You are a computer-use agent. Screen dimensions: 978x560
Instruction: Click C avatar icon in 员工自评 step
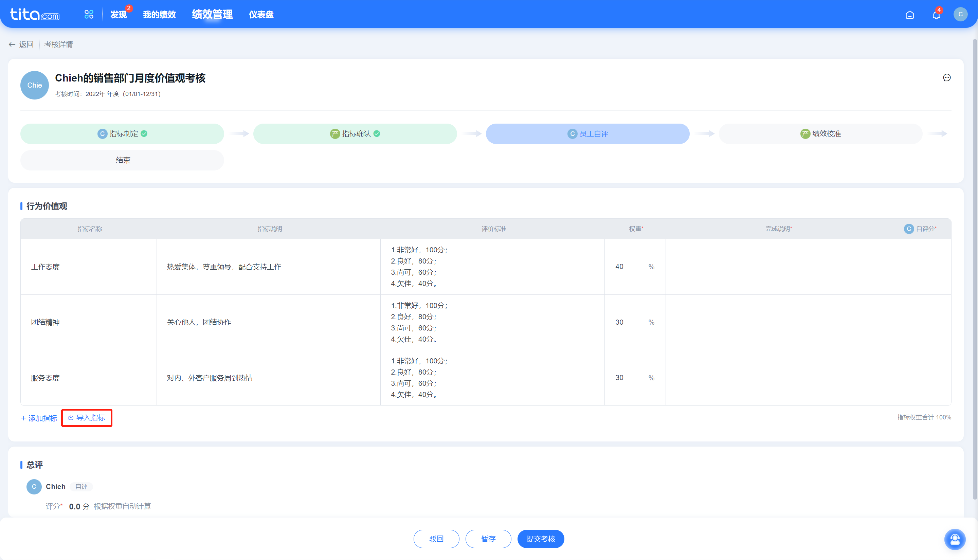pos(572,134)
